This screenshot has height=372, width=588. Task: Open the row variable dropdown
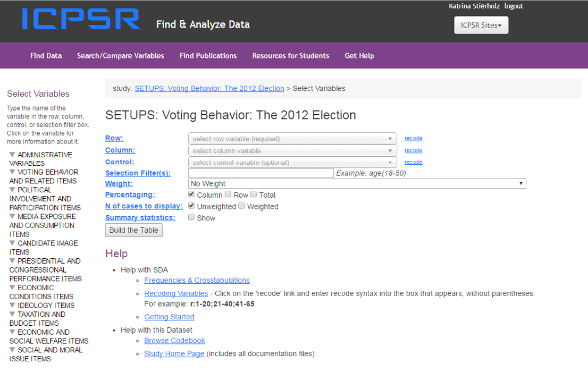click(292, 139)
